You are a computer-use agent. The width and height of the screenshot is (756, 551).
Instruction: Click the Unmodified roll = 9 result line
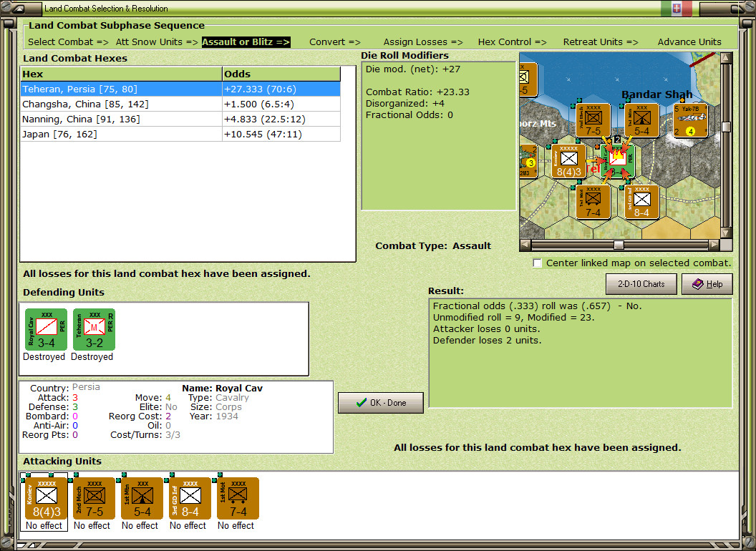(513, 317)
